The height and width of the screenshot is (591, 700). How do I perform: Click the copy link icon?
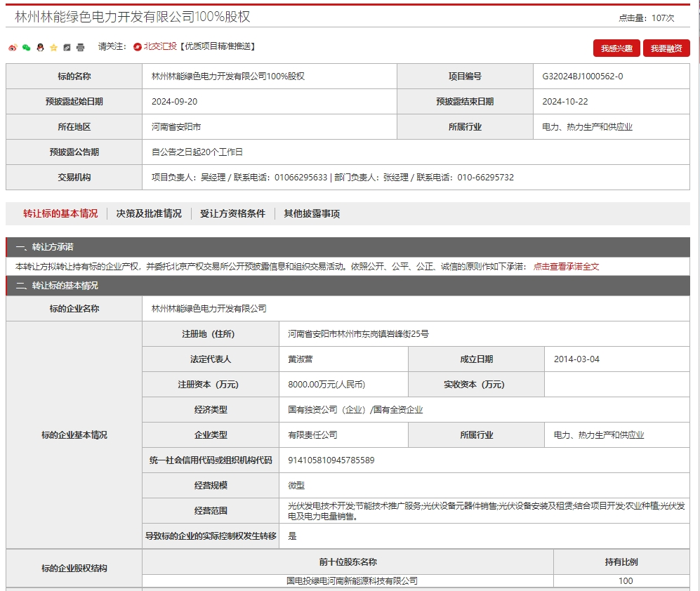(67, 48)
